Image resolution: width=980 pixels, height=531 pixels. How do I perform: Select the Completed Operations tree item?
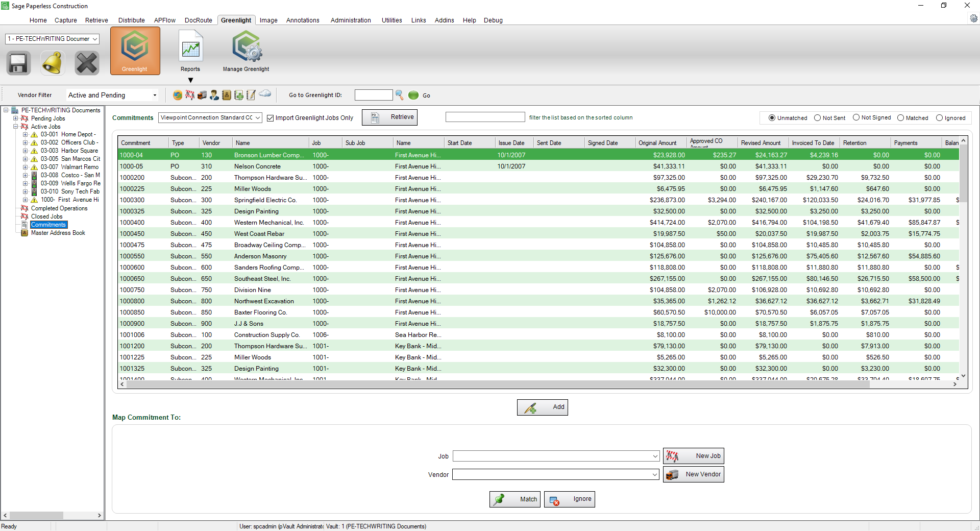[x=59, y=208]
